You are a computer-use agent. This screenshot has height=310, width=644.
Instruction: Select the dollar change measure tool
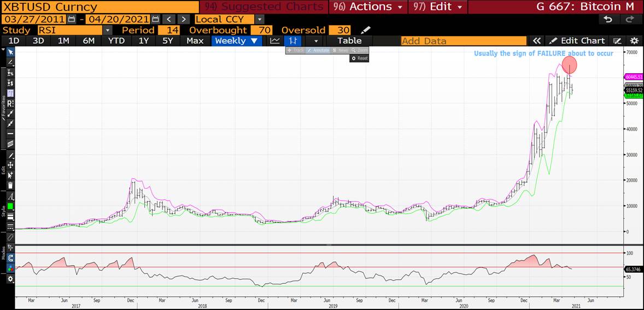tap(11, 83)
